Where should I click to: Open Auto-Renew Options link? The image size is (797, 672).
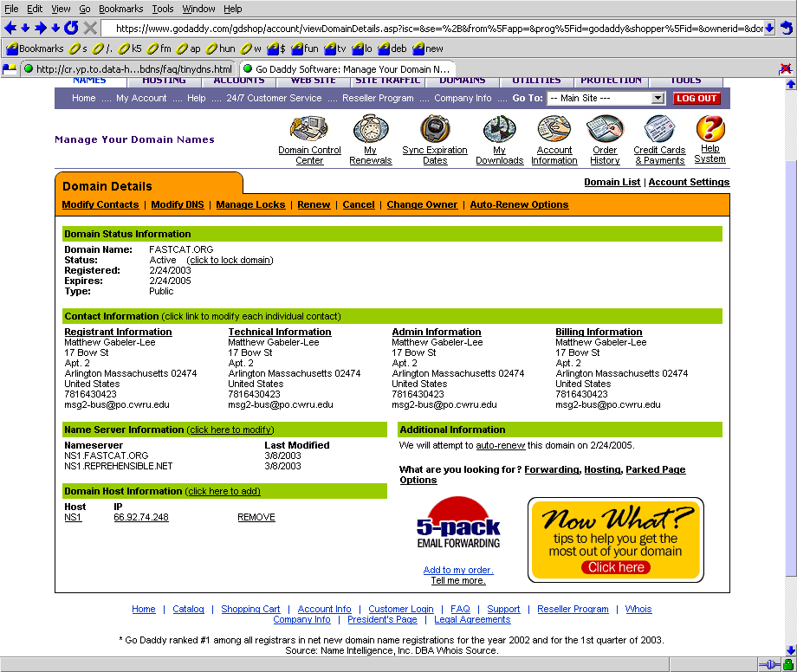[519, 204]
